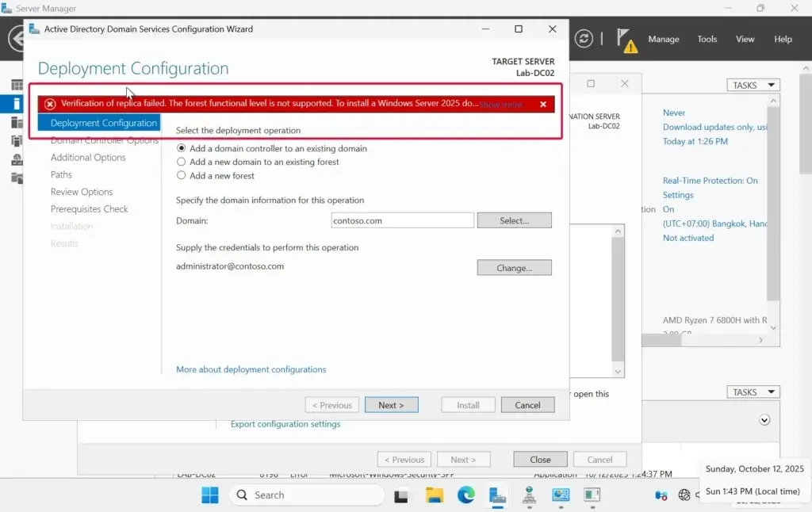Open the Tools menu
812x512 pixels.
pos(707,39)
